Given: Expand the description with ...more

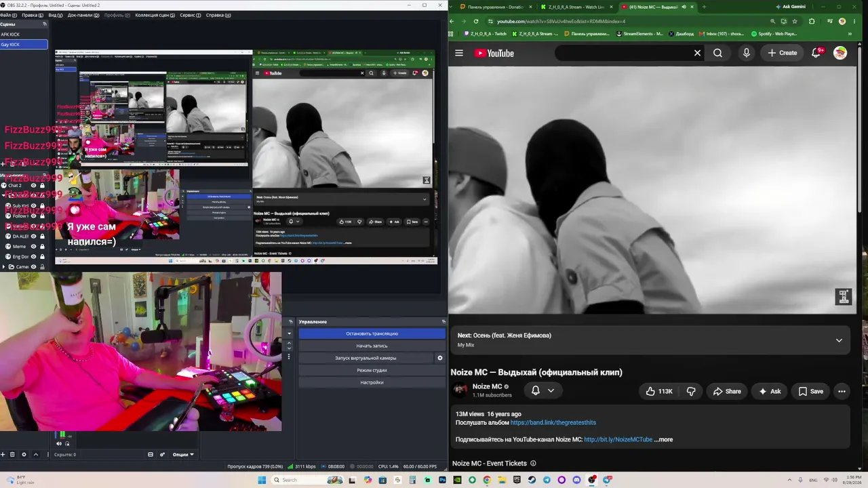Looking at the screenshot, I should [663, 439].
